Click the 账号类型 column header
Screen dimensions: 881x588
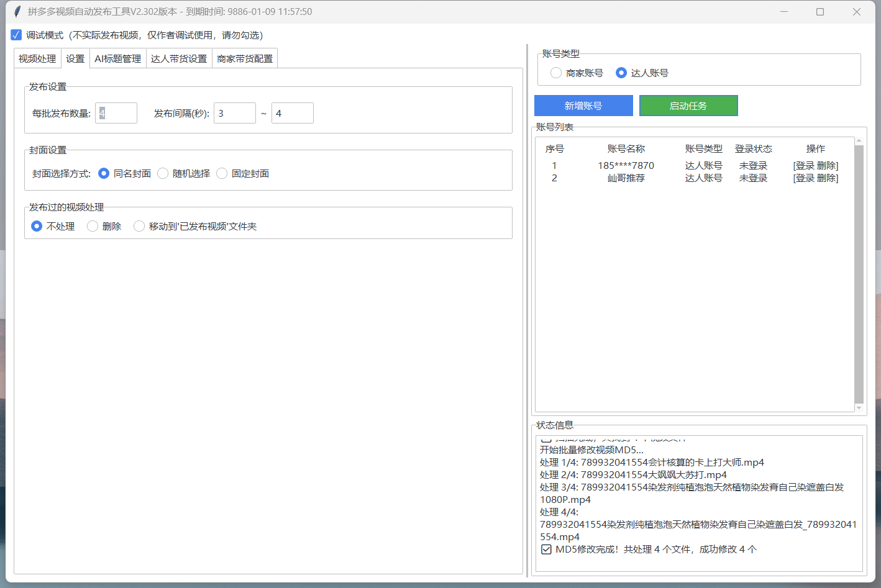point(704,149)
